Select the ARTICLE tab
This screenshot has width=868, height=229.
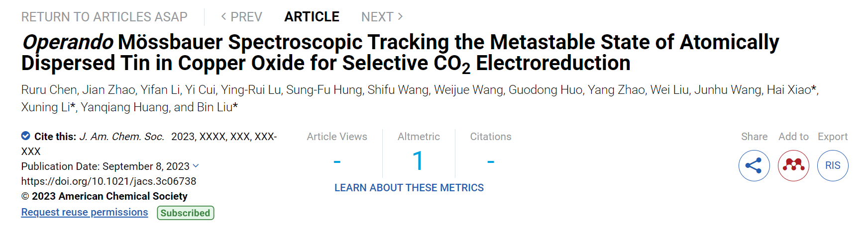tap(312, 17)
